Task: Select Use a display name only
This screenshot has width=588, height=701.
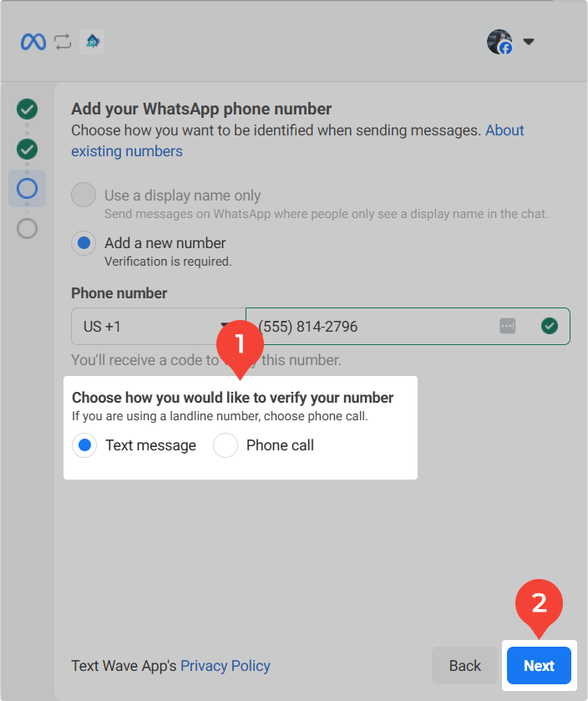Action: coord(84,195)
